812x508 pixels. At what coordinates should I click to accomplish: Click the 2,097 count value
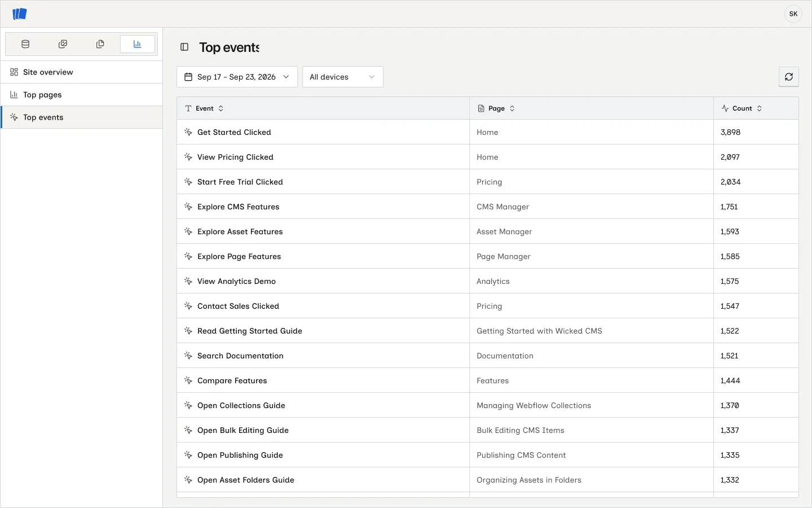click(730, 157)
